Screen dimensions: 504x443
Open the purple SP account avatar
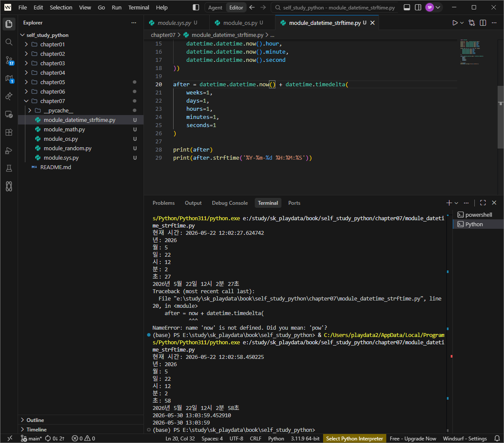(x=429, y=7)
